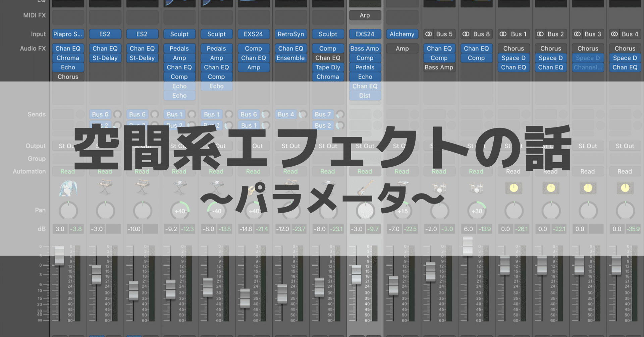
Task: Open St Out output menu on RetroSyn channel
Action: pyautogui.click(x=291, y=146)
